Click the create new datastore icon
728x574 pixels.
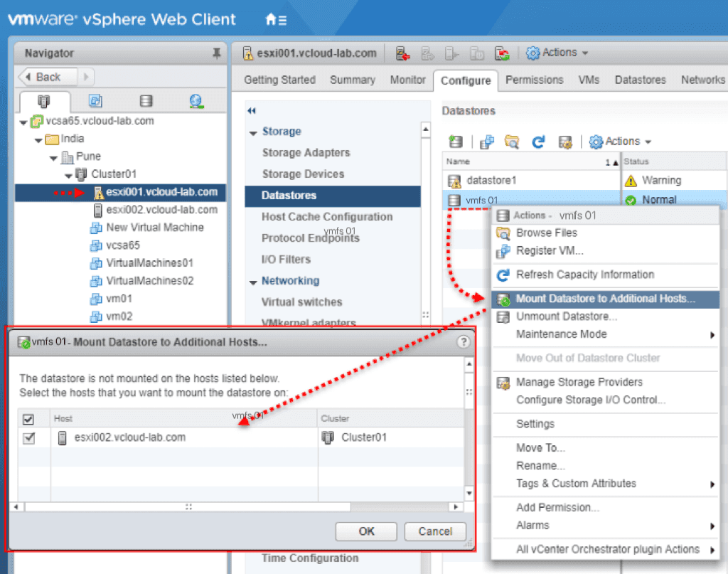click(x=456, y=142)
